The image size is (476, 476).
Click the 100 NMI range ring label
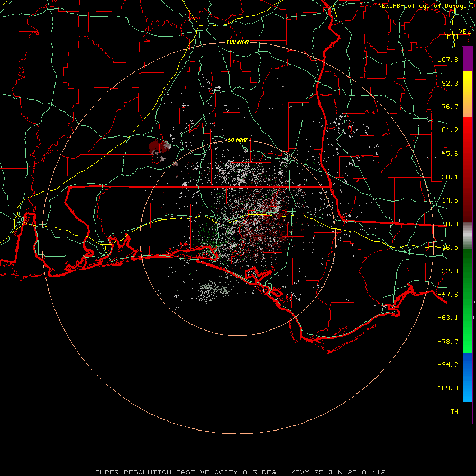tap(237, 42)
